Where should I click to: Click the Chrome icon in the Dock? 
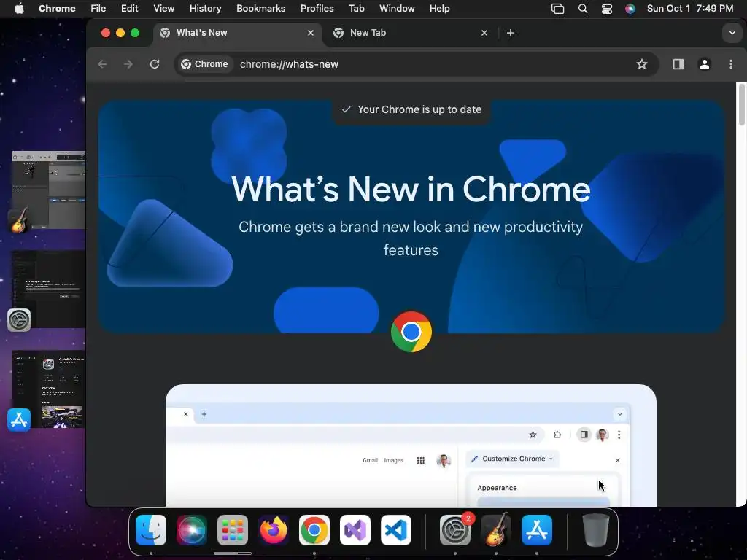(314, 530)
